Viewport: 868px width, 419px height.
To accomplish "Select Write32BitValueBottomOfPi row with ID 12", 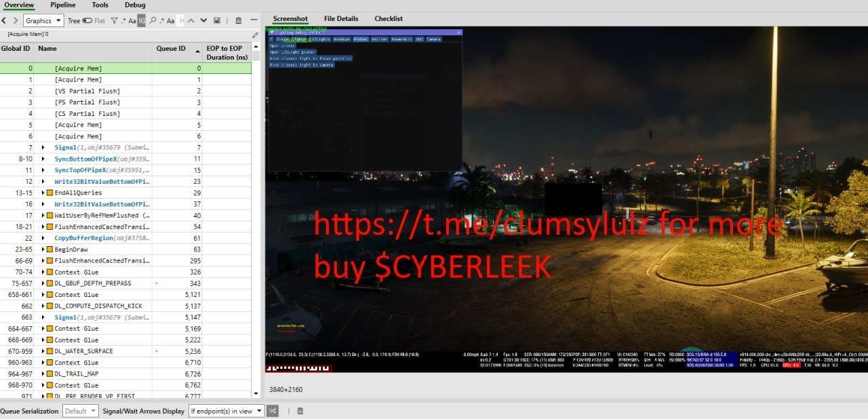I will [x=125, y=182].
